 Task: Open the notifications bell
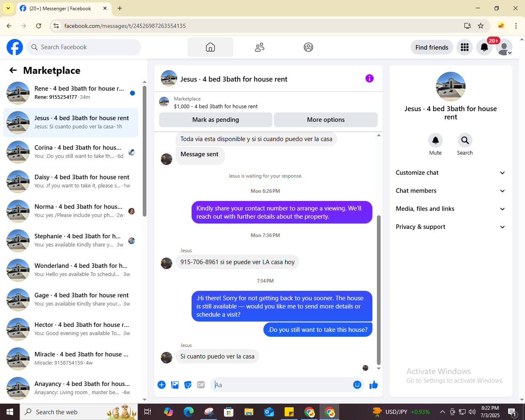(x=484, y=47)
